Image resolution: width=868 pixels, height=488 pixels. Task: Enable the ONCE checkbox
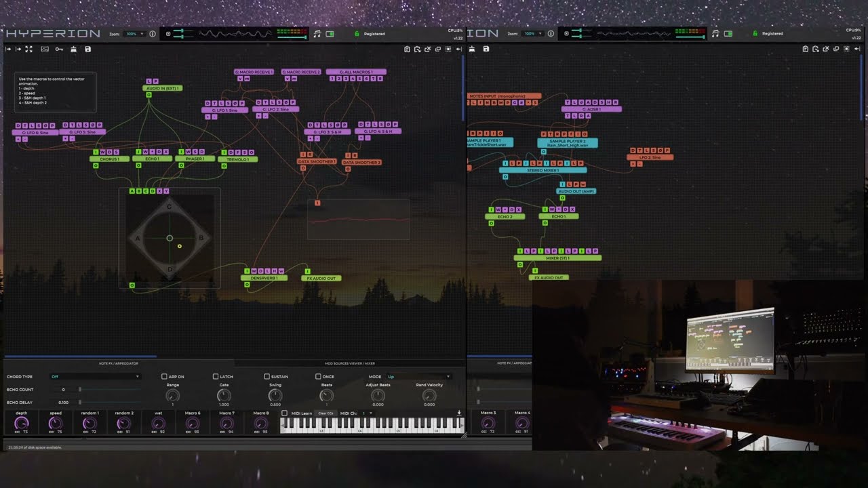[318, 376]
